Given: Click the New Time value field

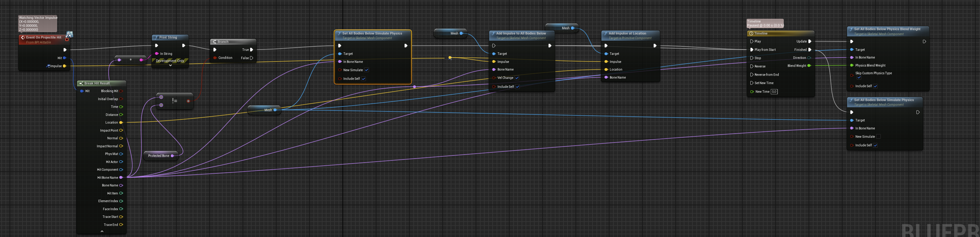Looking at the screenshot, I should 774,92.
